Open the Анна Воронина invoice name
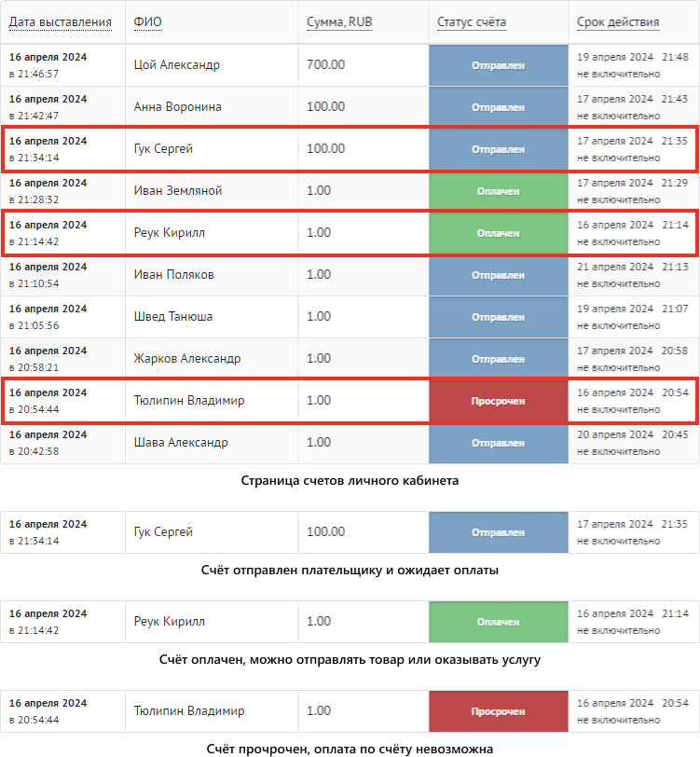Image resolution: width=700 pixels, height=757 pixels. (178, 107)
